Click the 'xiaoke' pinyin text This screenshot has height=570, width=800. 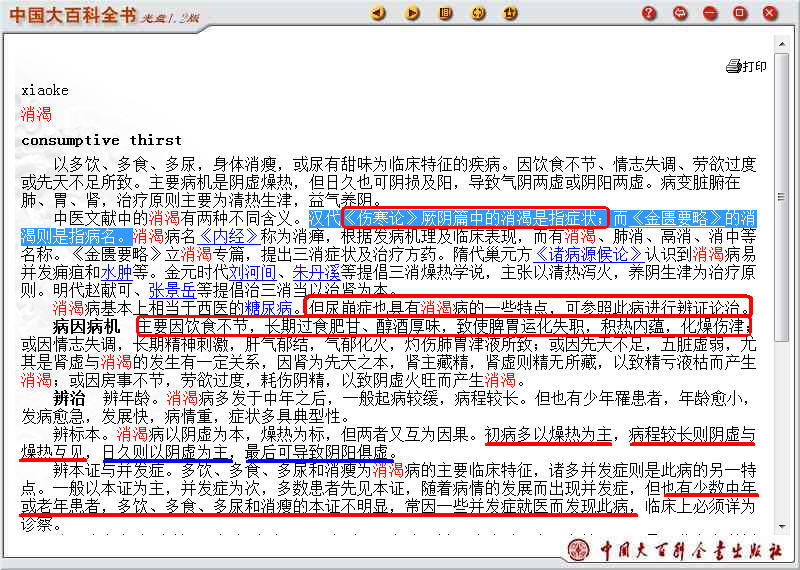click(x=45, y=90)
